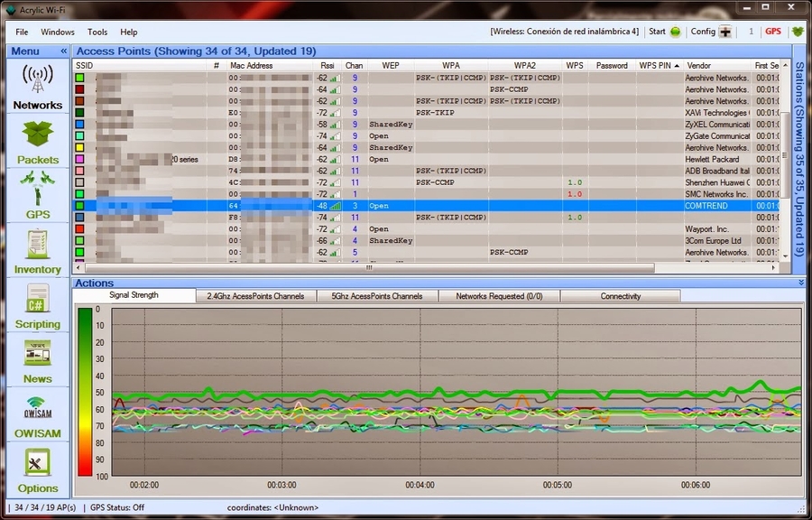Open the Networks view in the sidebar

click(37, 87)
